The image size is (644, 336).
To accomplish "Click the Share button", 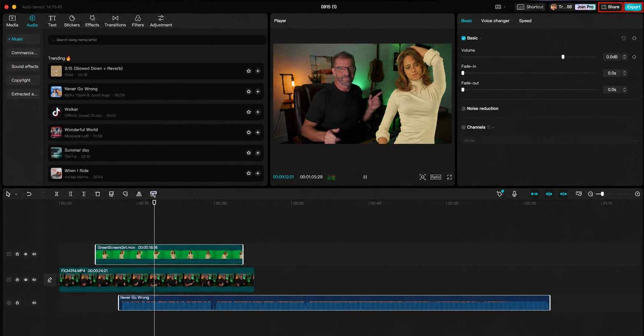I will tap(610, 7).
